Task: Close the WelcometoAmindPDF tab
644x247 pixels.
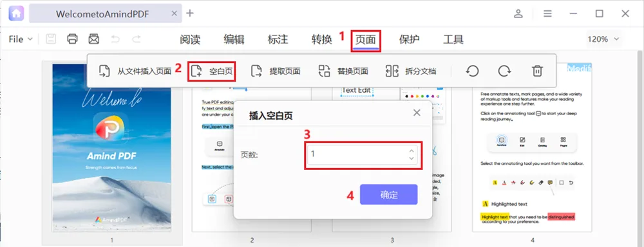Action: (x=174, y=14)
